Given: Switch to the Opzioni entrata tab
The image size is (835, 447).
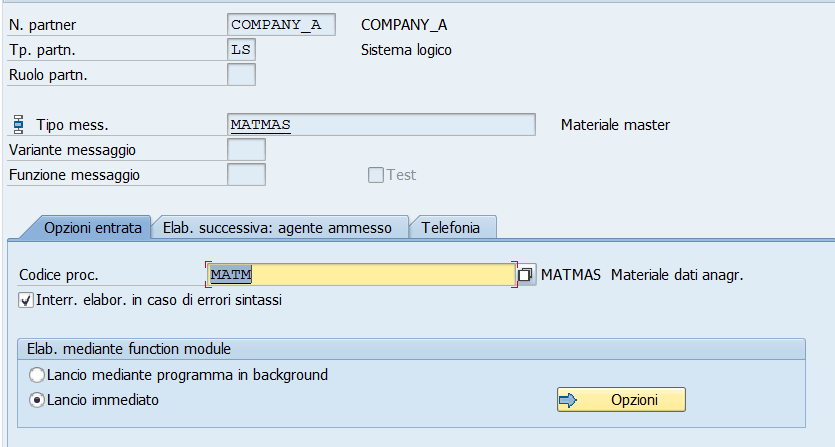Looking at the screenshot, I should (93, 228).
